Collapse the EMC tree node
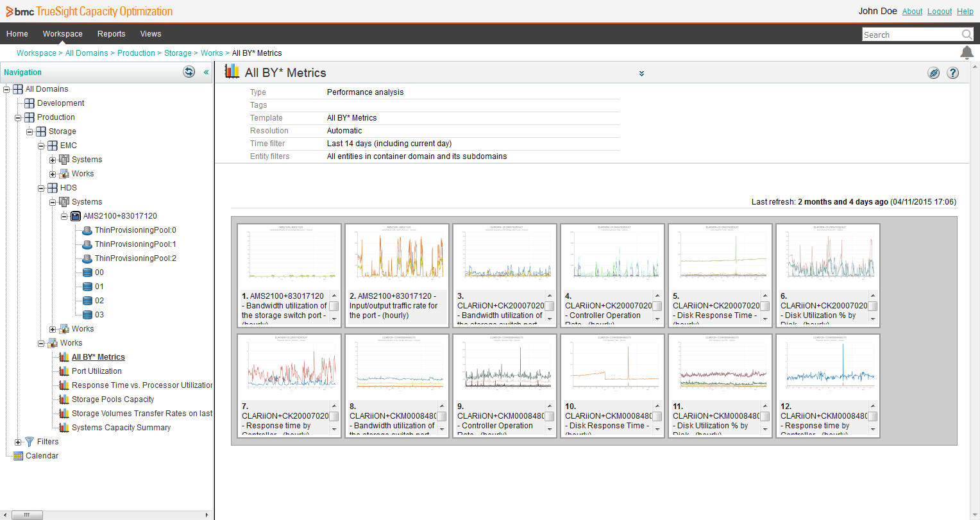Image resolution: width=980 pixels, height=520 pixels. point(41,146)
